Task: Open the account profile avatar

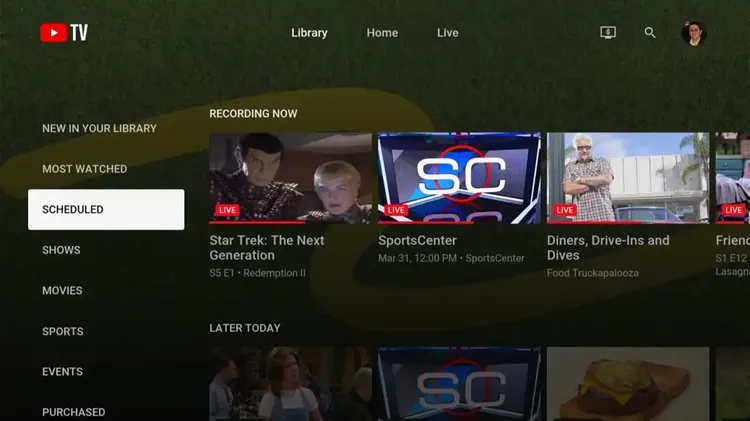Action: point(694,33)
